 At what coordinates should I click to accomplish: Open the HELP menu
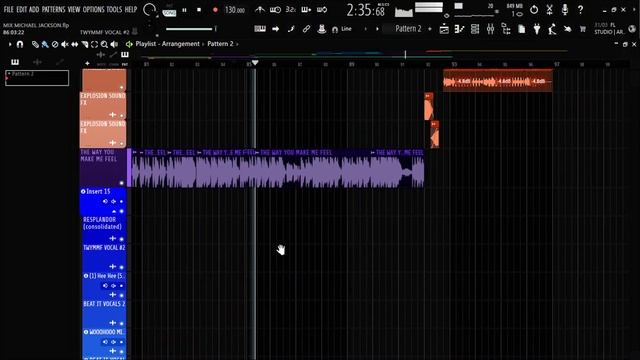point(131,9)
